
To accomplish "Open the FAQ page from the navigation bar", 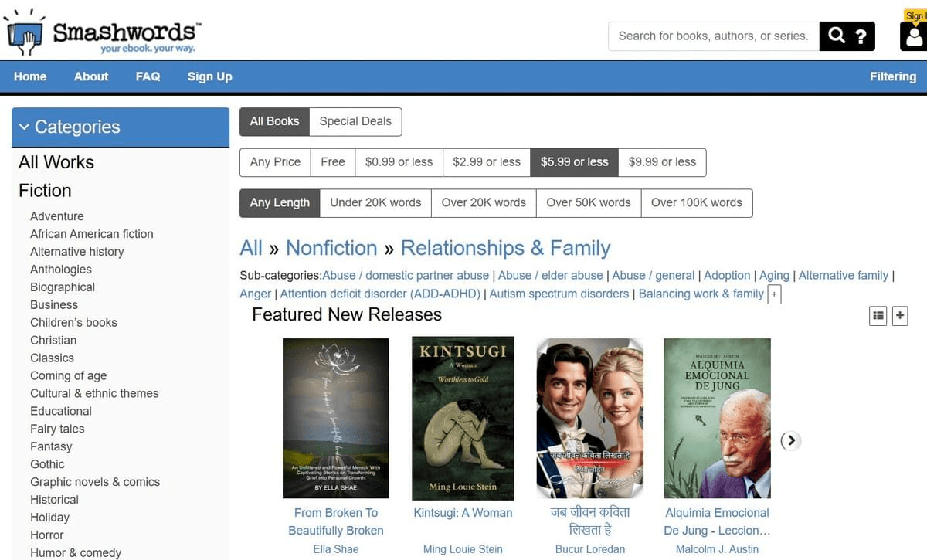I will pos(148,76).
